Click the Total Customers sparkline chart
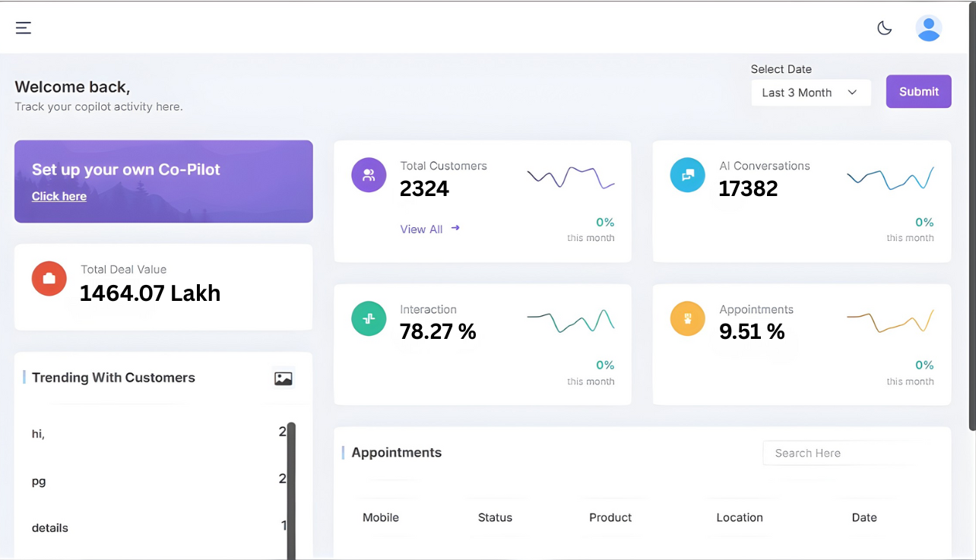Image resolution: width=976 pixels, height=560 pixels. [571, 177]
